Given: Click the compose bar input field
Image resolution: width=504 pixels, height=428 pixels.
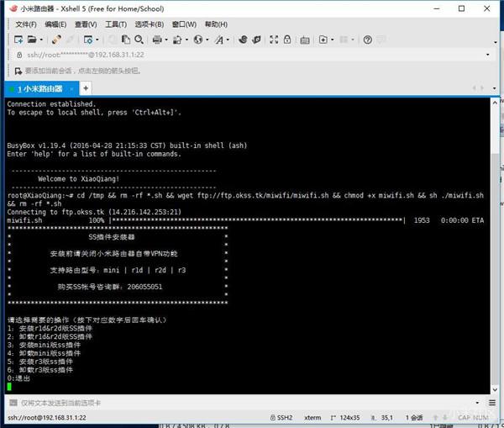Looking at the screenshot, I should click(x=246, y=403).
